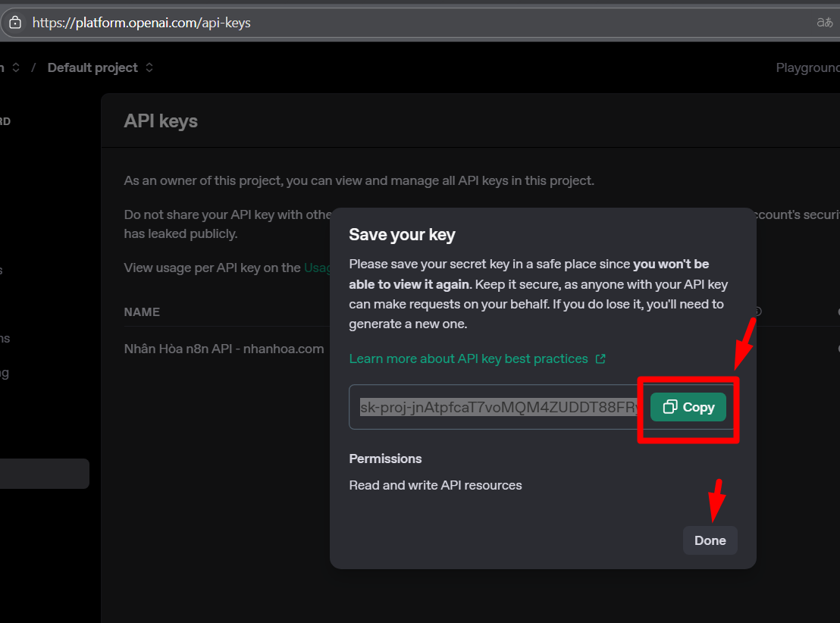The width and height of the screenshot is (840, 623).
Task: Click the Do not share your API key text
Action: pos(227,224)
